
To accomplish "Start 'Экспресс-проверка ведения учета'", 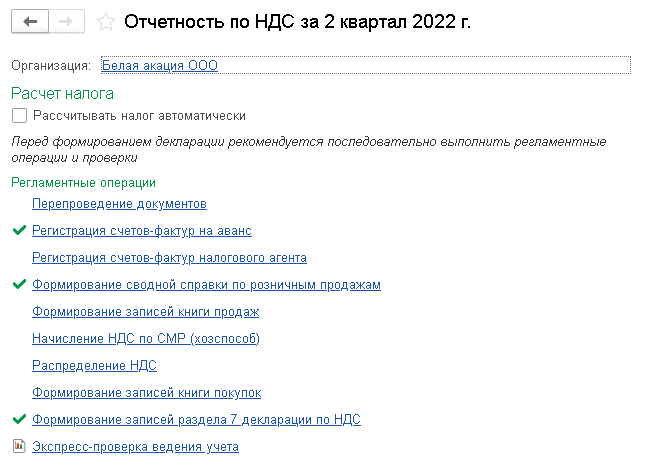I will (x=135, y=447).
